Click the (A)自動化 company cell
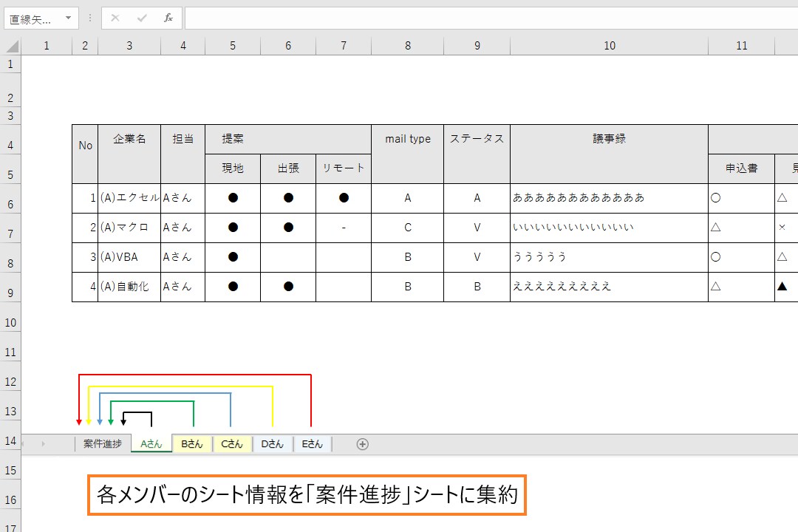This screenshot has height=532, width=798. [129, 287]
